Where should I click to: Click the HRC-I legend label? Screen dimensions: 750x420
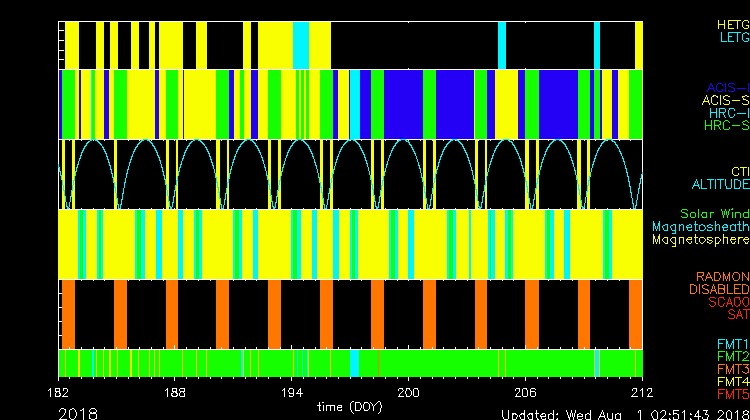(x=728, y=113)
